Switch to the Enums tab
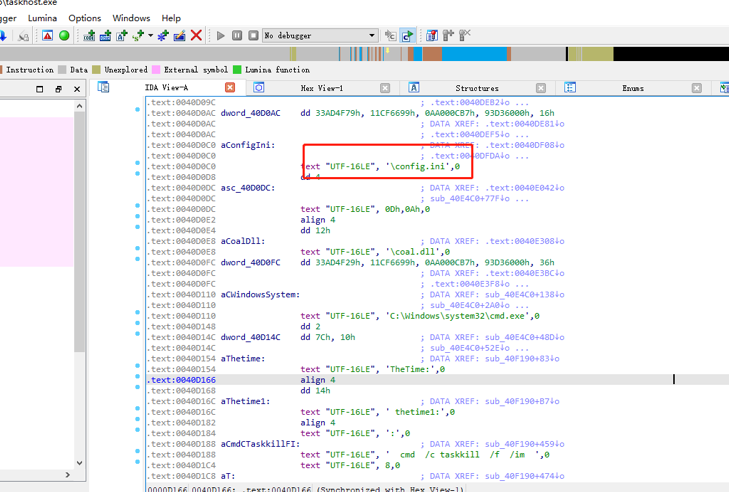The image size is (729, 492). click(x=633, y=88)
